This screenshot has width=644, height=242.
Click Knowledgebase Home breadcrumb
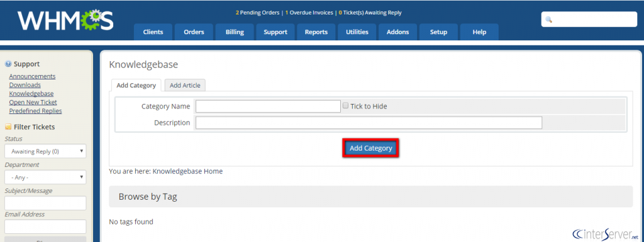[x=187, y=171]
